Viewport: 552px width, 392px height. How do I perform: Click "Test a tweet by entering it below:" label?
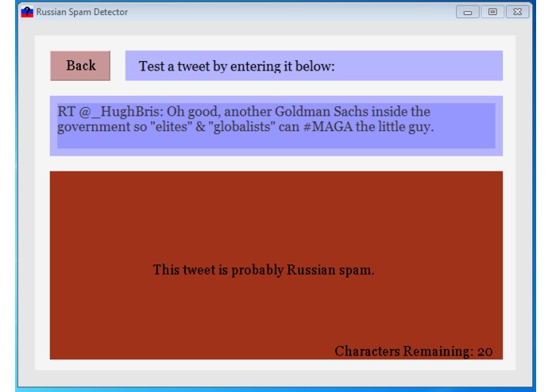point(237,66)
